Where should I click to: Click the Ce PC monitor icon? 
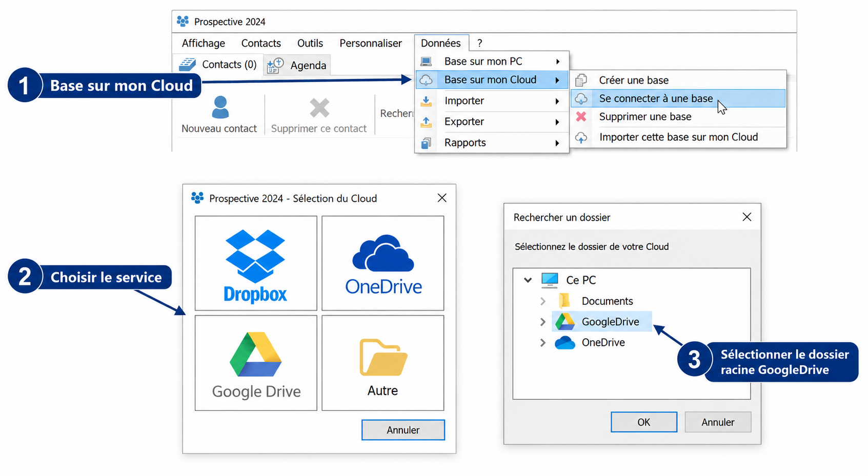point(550,280)
